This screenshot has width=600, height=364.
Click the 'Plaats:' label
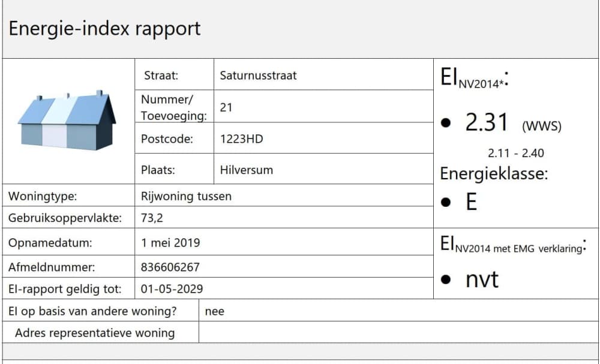[158, 170]
